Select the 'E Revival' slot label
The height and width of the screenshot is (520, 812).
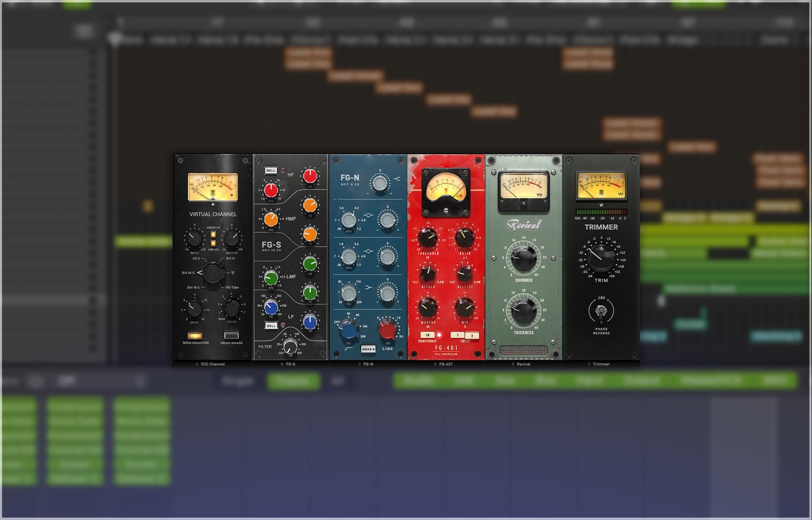[521, 364]
